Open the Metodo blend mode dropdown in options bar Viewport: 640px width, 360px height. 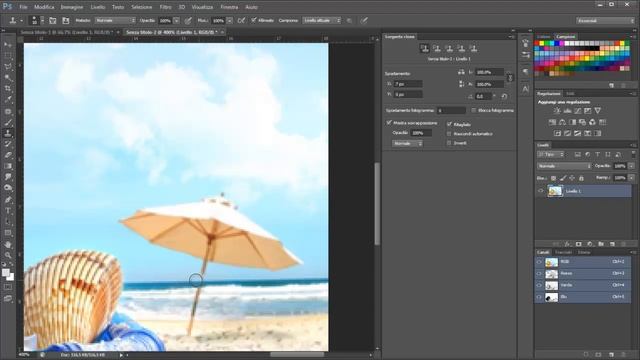point(115,20)
